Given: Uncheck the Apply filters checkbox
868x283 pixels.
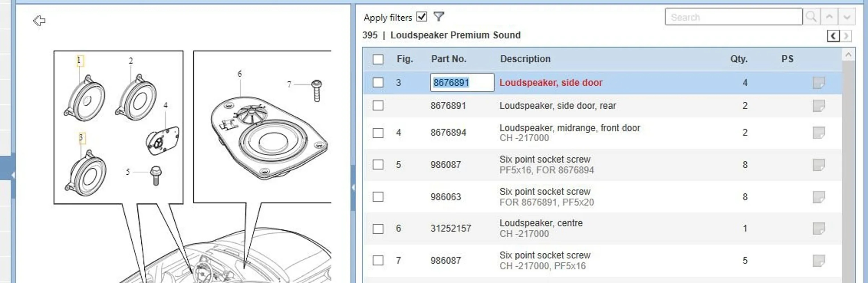Looking at the screenshot, I should (x=422, y=17).
